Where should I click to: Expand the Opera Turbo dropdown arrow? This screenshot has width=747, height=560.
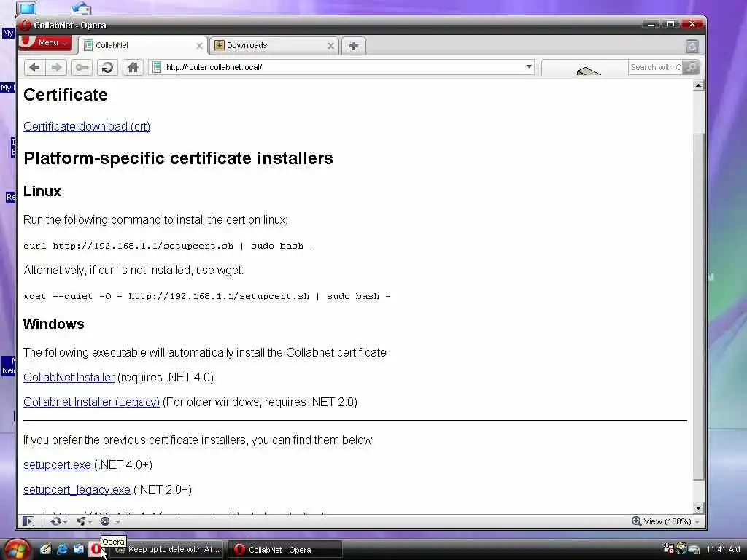click(117, 522)
